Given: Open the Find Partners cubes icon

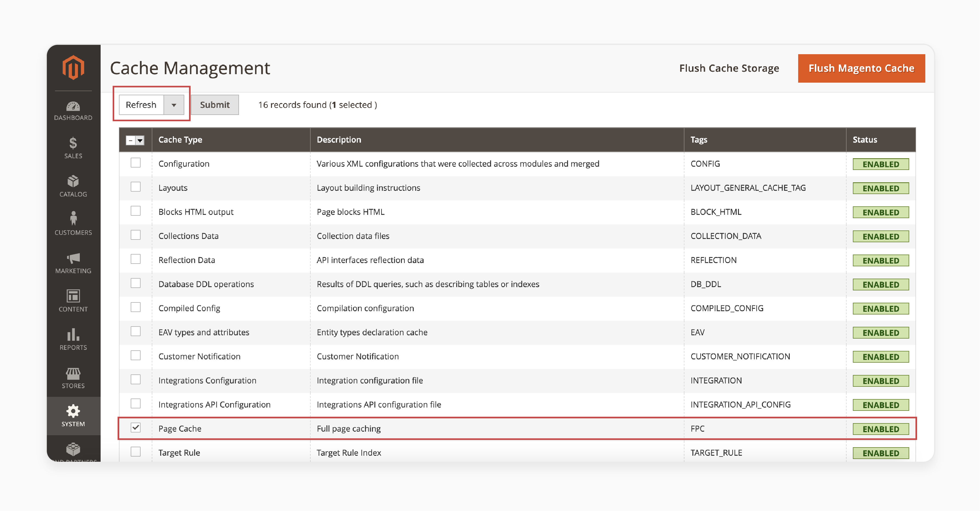Looking at the screenshot, I should pos(73,449).
